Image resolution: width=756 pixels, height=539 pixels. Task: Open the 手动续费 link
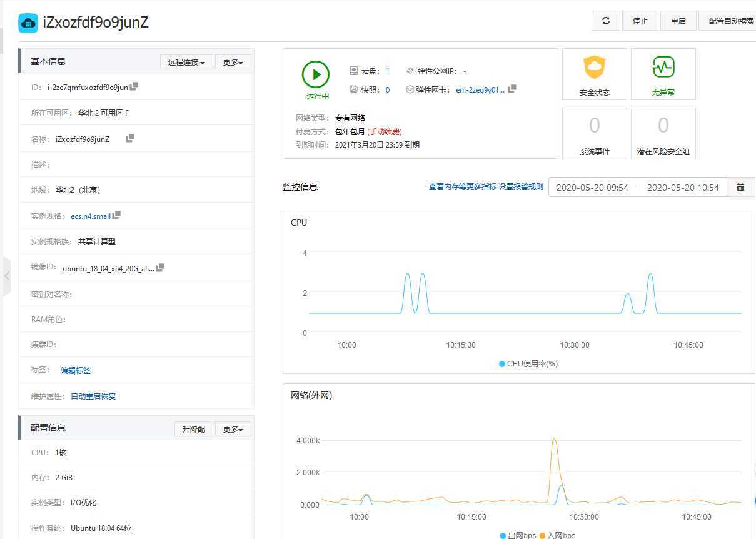[384, 132]
